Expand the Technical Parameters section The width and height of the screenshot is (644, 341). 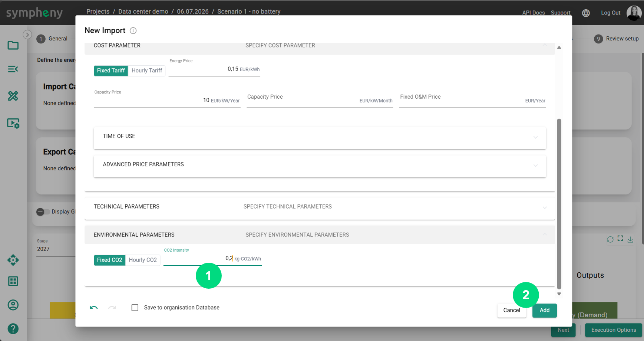click(320, 207)
